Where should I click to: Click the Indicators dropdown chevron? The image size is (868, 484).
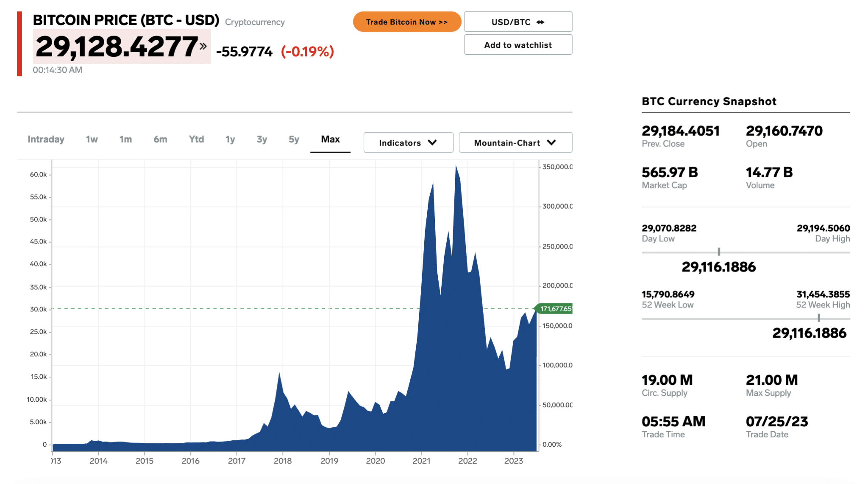tap(432, 143)
